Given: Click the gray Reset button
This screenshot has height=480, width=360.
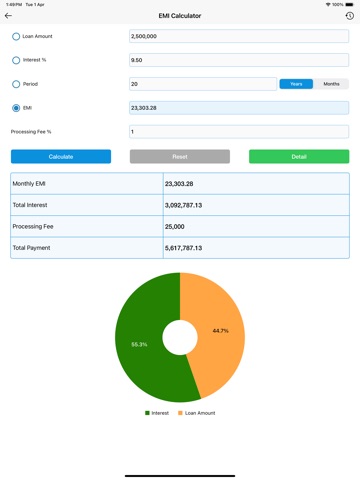Looking at the screenshot, I should [180, 157].
